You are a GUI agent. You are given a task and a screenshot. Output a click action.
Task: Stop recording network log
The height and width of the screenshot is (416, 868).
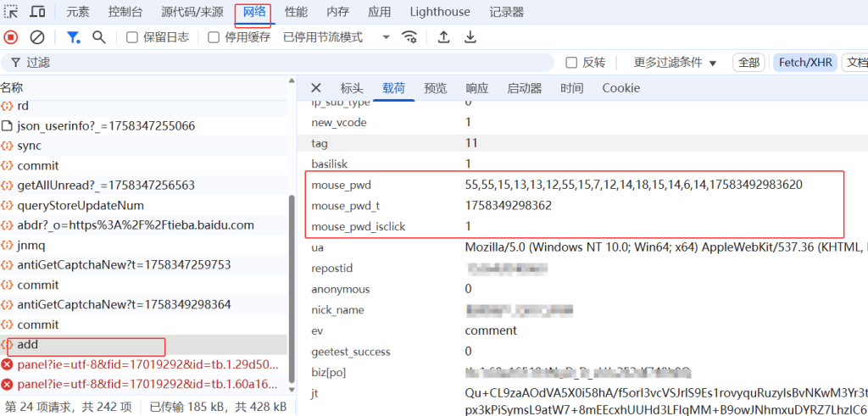[x=11, y=37]
